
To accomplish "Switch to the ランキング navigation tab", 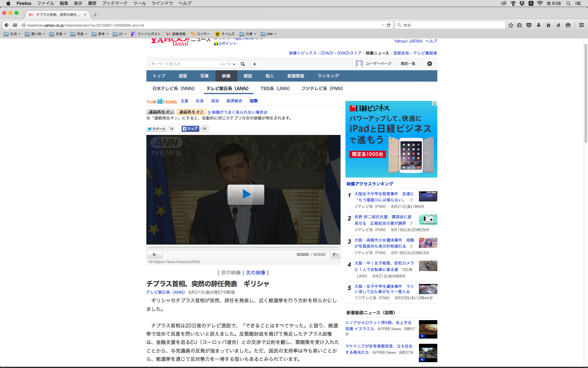I will [328, 76].
